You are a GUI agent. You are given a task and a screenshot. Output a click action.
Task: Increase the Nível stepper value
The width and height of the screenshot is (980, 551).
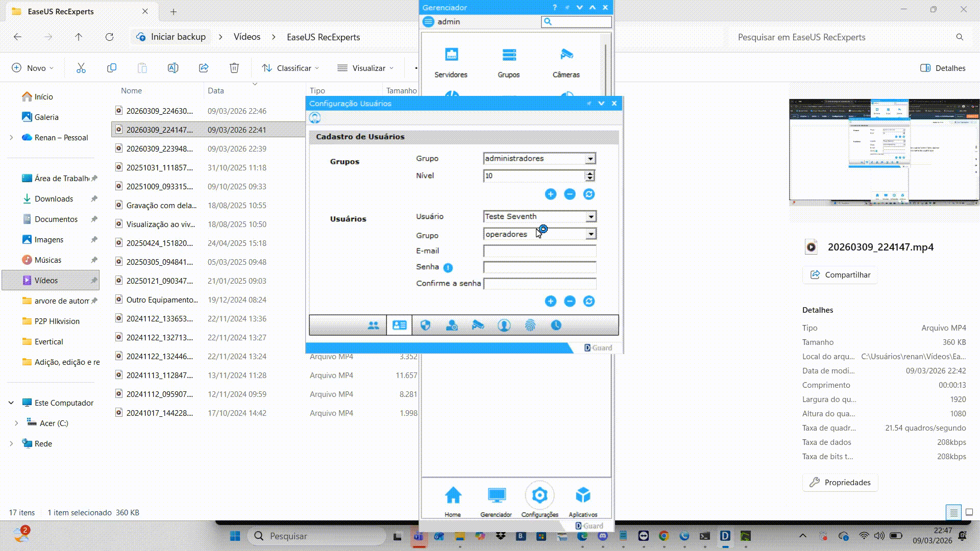point(590,173)
